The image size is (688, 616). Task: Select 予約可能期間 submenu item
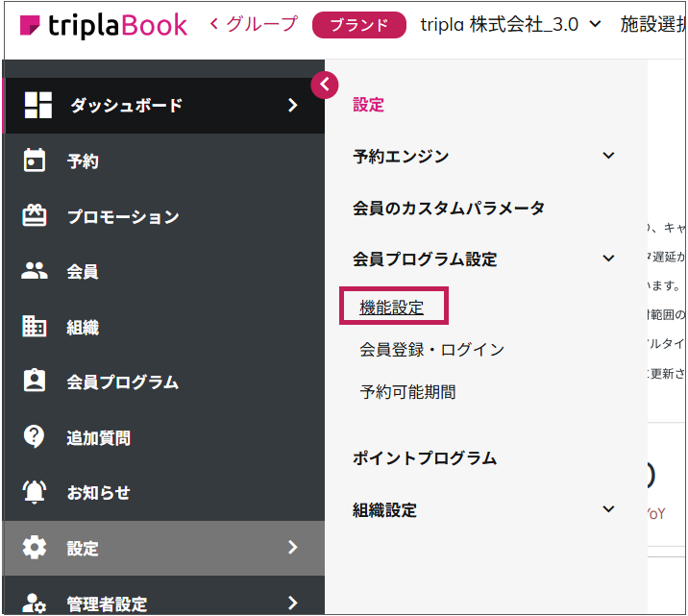407,391
